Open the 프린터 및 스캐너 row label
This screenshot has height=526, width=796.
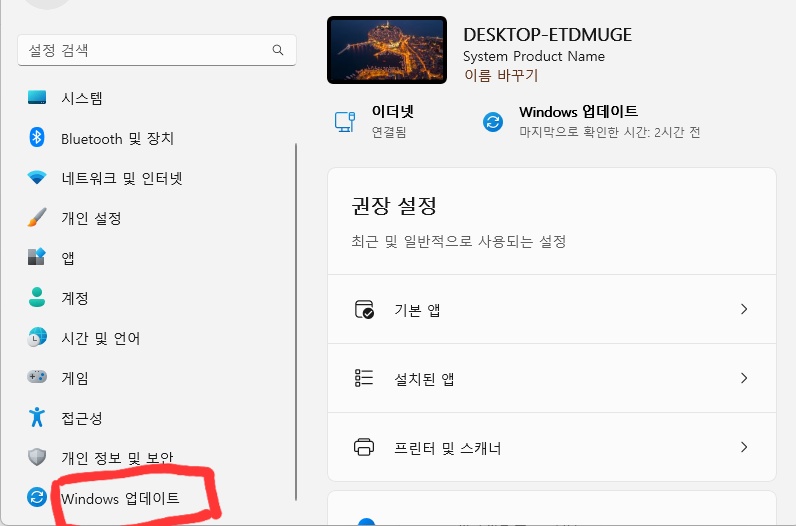448,448
